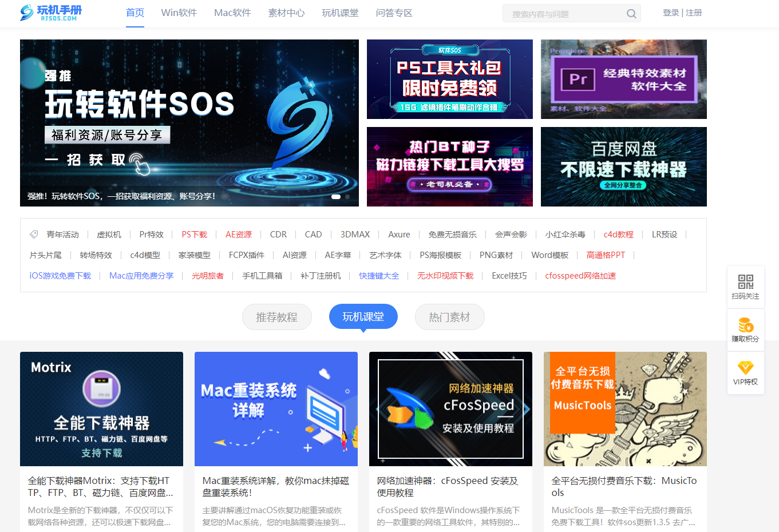779x532 pixels.
Task: Click the c4d教程 red tag
Action: pyautogui.click(x=619, y=235)
